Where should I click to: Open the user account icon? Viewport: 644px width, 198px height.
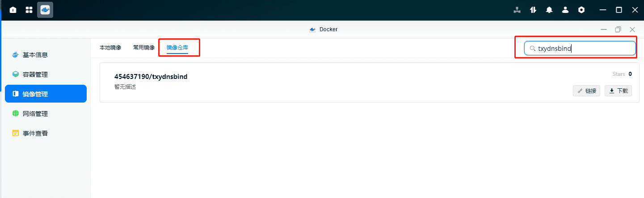(565, 10)
